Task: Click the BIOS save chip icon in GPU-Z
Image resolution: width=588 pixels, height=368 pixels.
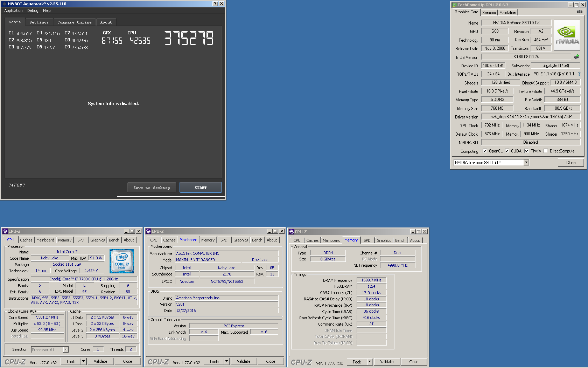Action: coord(576,56)
